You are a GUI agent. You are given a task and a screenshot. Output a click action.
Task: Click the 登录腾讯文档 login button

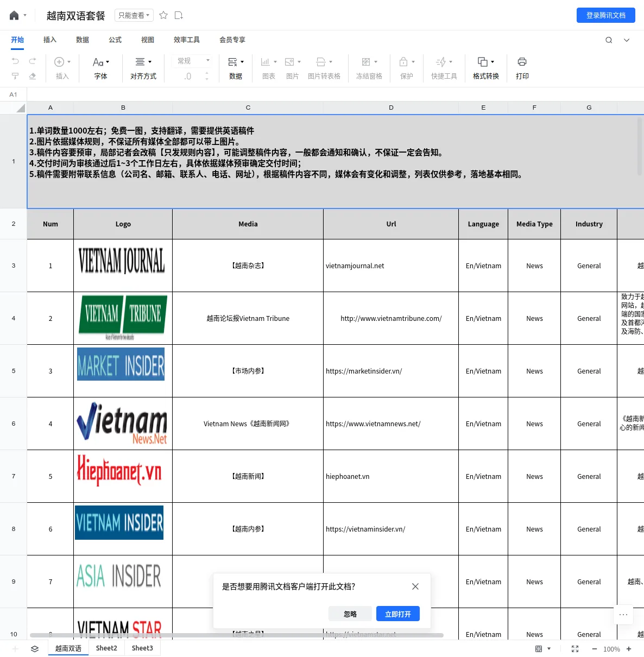pyautogui.click(x=606, y=15)
